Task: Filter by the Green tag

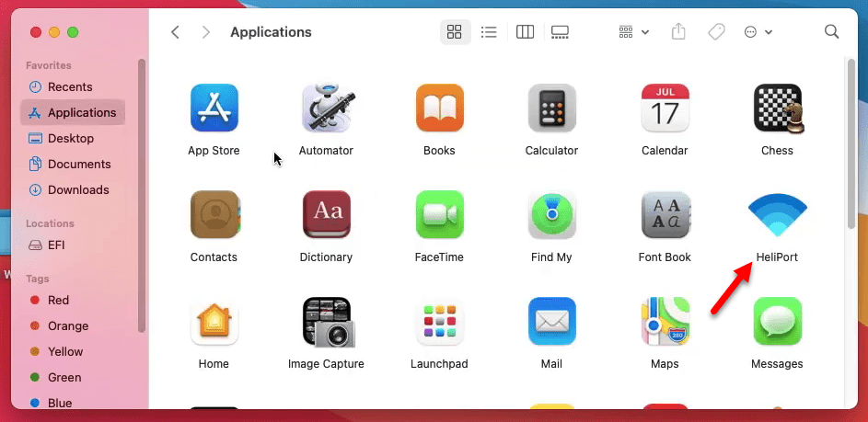Action: [73, 377]
